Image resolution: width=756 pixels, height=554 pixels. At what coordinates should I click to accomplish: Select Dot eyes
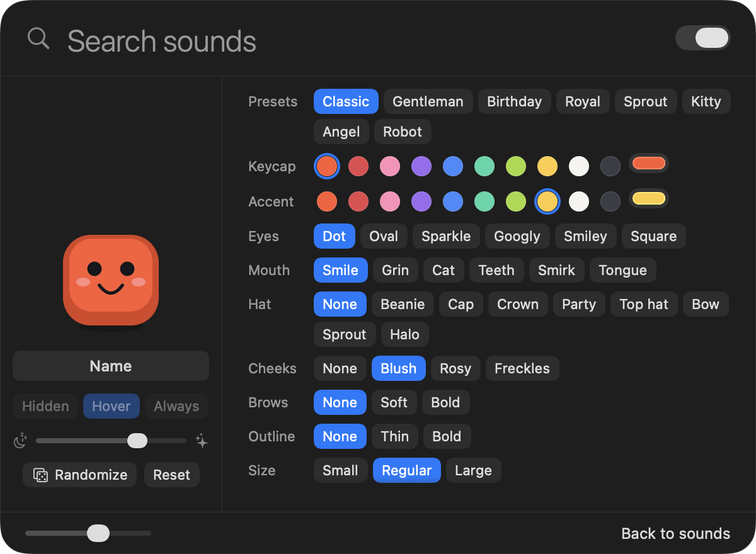pos(335,236)
